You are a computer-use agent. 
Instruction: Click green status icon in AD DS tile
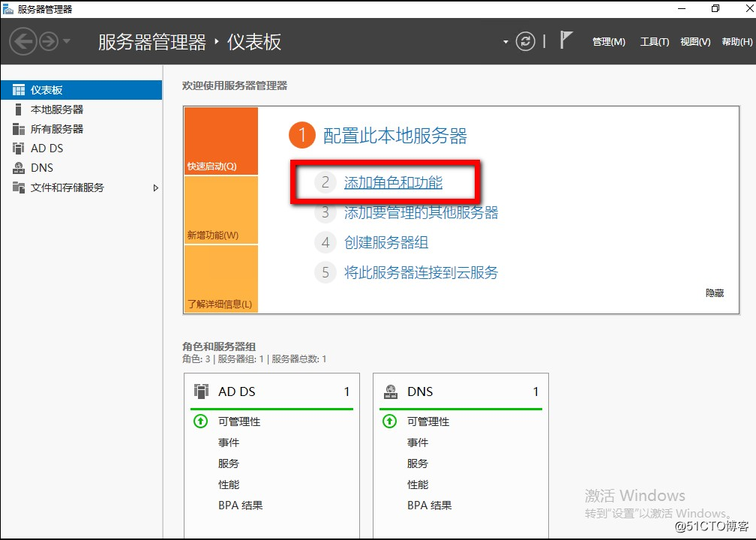click(x=200, y=421)
